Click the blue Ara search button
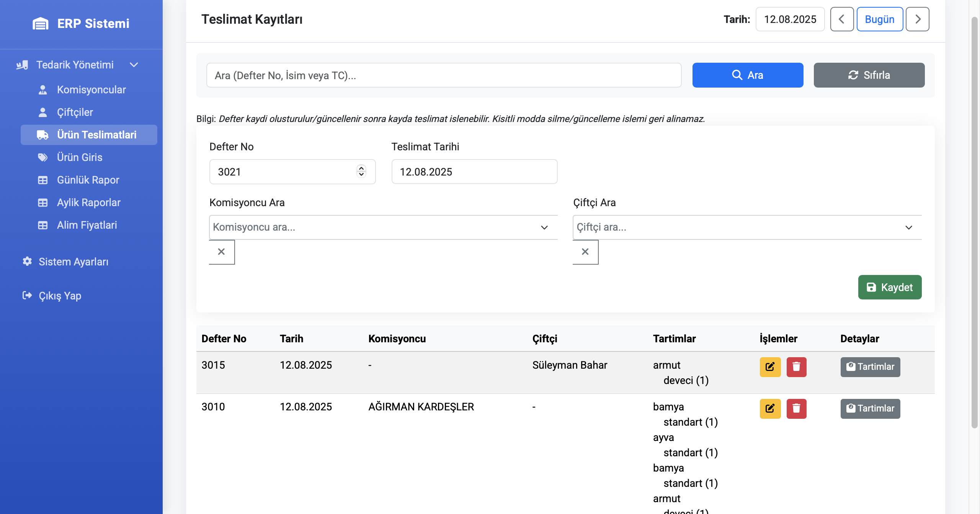The image size is (980, 514). pos(748,75)
